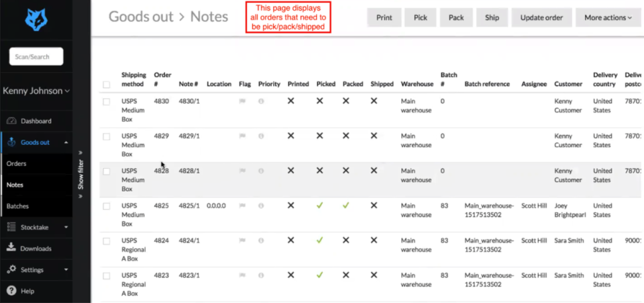Flag order 4824 note
The width and height of the screenshot is (644, 303).
point(242,241)
